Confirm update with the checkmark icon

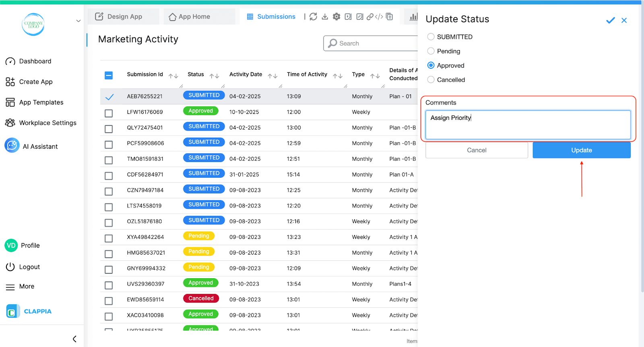click(x=611, y=20)
